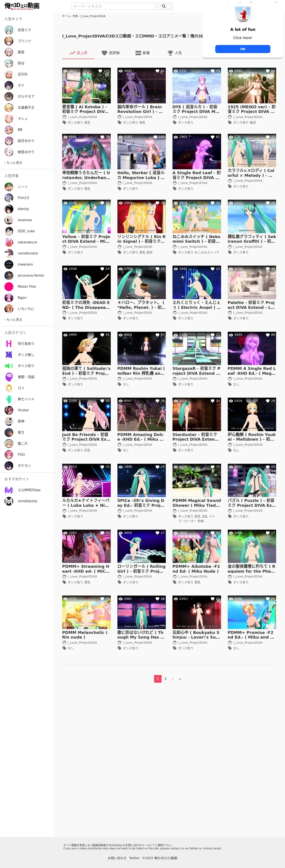Click the next page single arrow

[173, 679]
